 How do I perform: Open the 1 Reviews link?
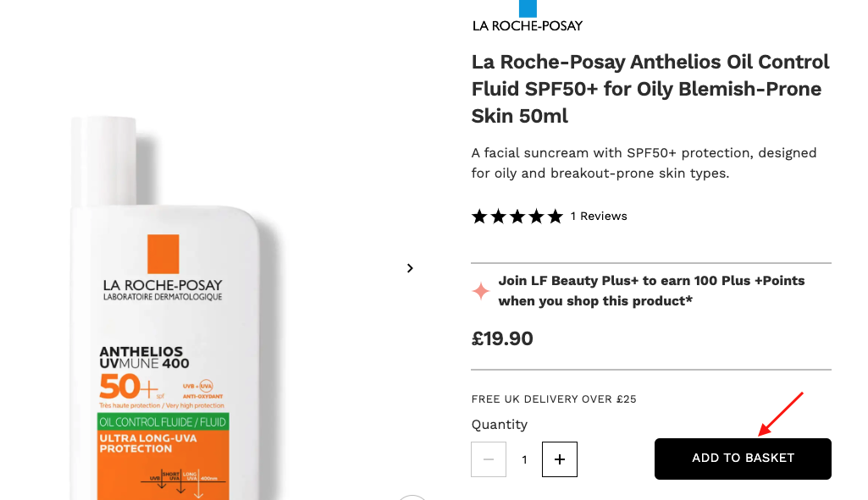tap(599, 217)
